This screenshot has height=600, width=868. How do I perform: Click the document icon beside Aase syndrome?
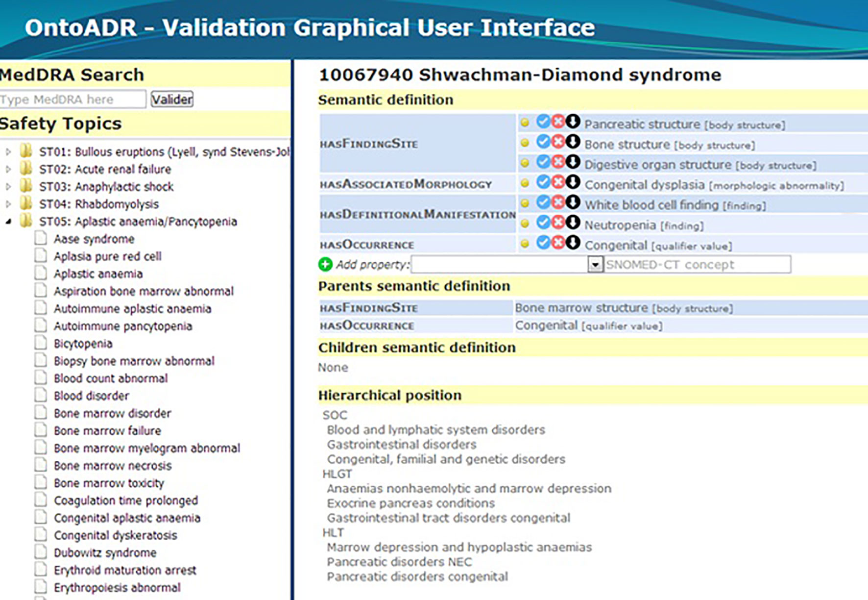(41, 238)
